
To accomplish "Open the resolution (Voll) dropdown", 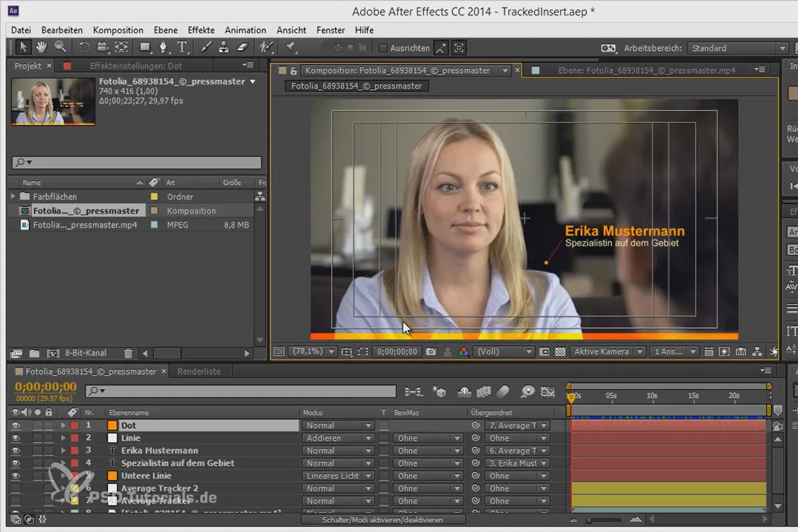I will click(x=504, y=352).
